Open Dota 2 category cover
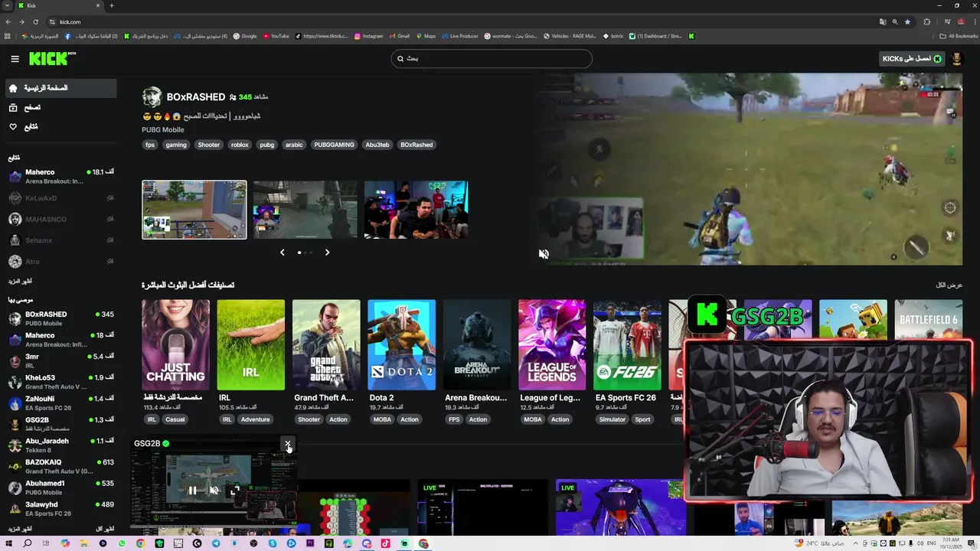 pos(401,344)
